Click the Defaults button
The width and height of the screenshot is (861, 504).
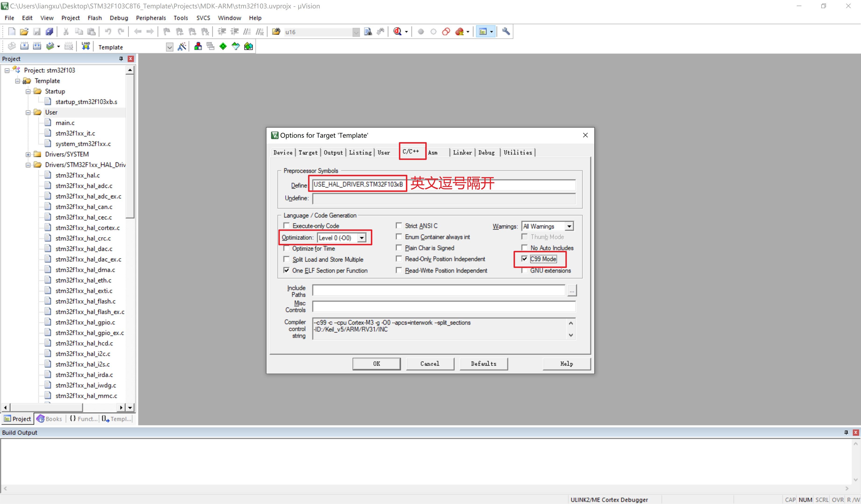tap(483, 364)
